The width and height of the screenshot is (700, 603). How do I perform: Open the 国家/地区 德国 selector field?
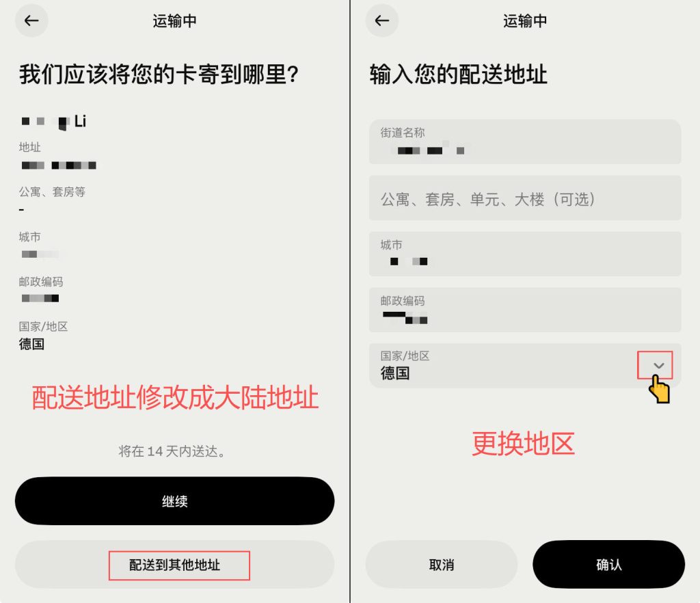pos(525,366)
